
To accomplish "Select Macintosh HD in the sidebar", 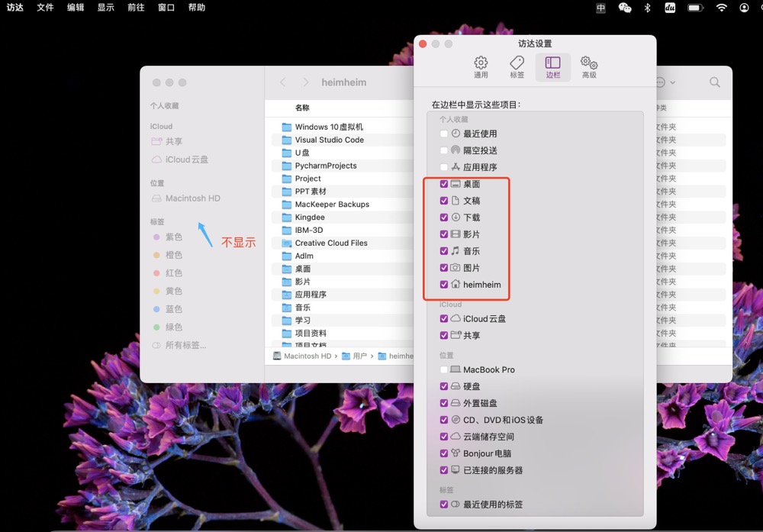I will [x=192, y=198].
